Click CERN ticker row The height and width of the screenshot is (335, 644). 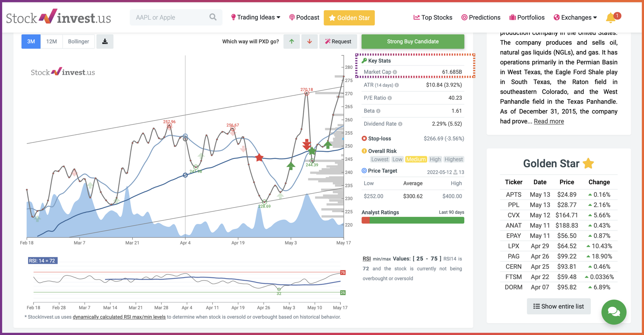[559, 267]
